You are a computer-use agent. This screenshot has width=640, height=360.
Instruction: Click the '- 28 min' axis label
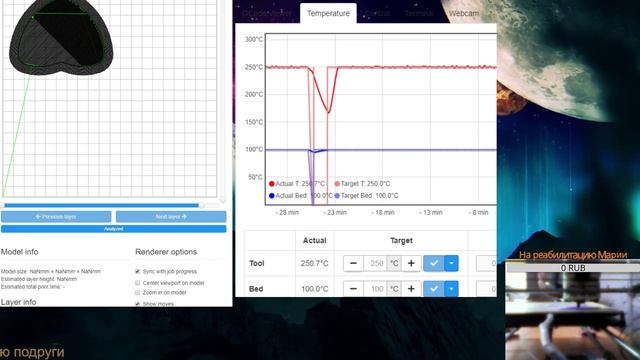pyautogui.click(x=287, y=212)
